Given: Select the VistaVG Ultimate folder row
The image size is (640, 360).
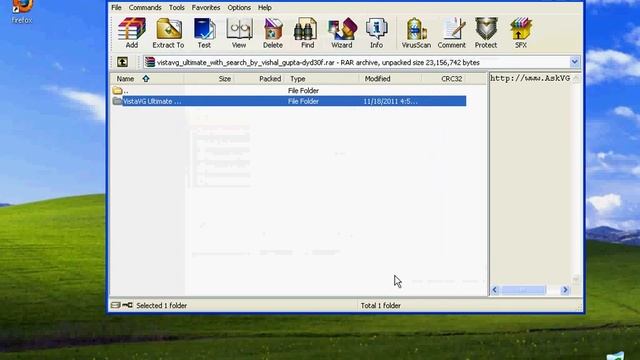Looking at the screenshot, I should [289, 101].
